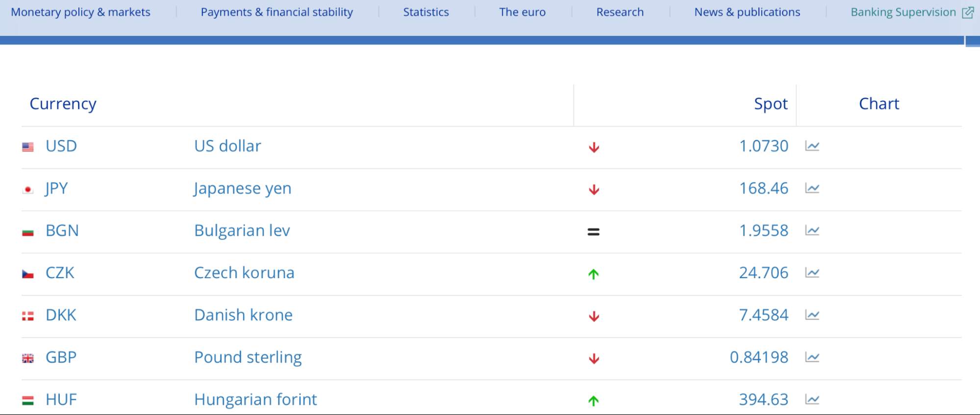Open the Czech koruna link
980x415 pixels.
244,273
